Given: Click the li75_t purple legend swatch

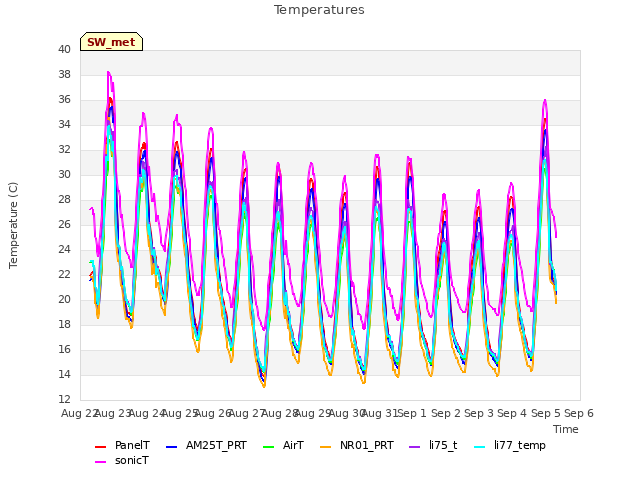Looking at the screenshot, I should point(414,446).
